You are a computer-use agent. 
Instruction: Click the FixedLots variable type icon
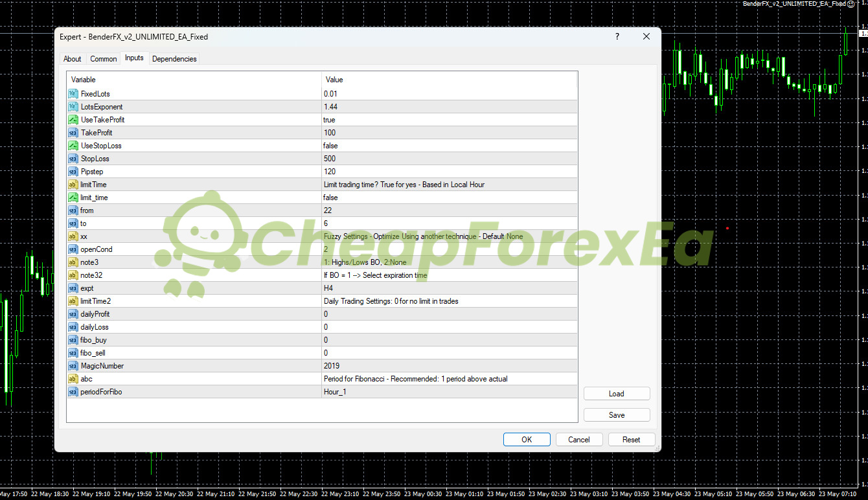pos(73,94)
